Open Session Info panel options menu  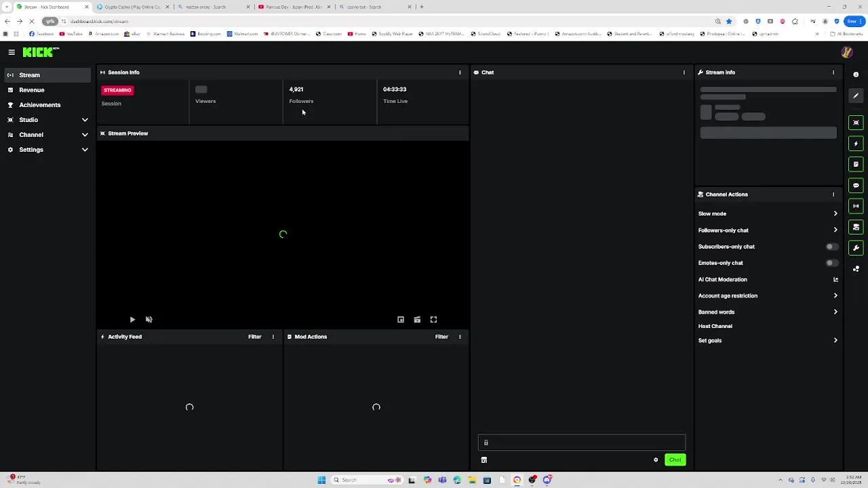tap(460, 73)
